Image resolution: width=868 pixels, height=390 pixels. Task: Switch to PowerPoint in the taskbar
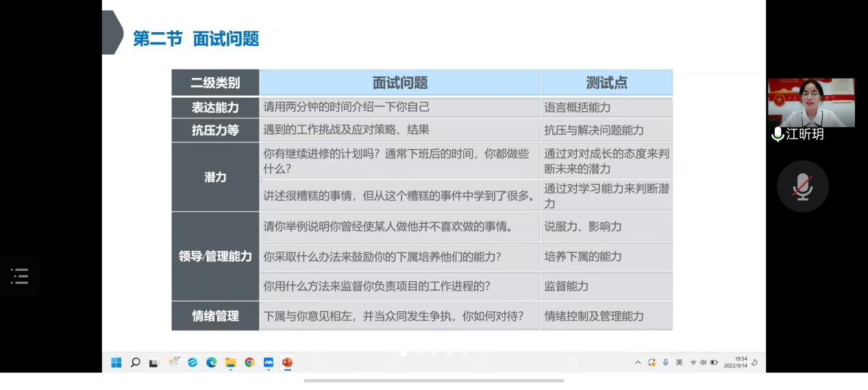point(287,363)
